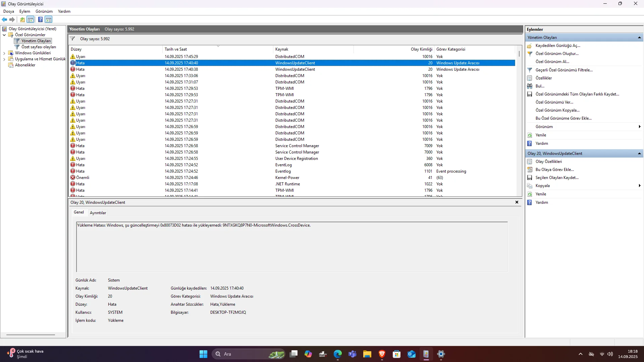Click the event list vertical scrollbar thumb
644x362 pixels.
(x=519, y=54)
